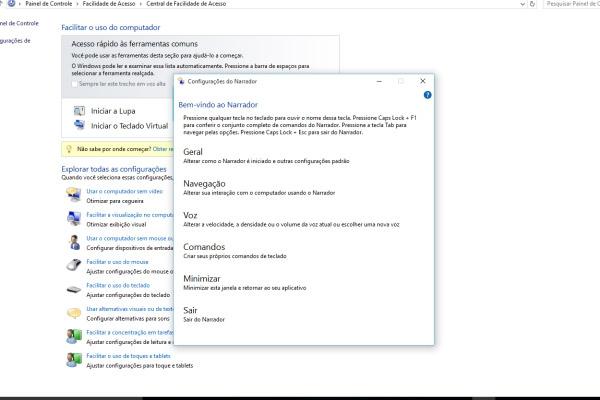
Task: Click the lightbulb icon next to Não sabe por onde começar
Action: [x=68, y=148]
